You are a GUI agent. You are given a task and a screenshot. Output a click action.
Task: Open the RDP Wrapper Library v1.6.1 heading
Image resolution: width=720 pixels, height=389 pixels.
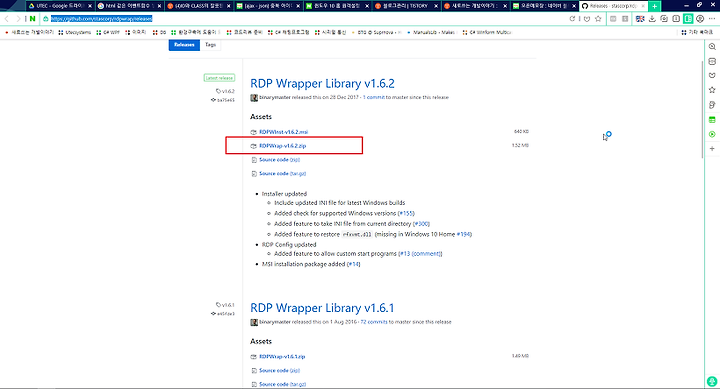click(322, 308)
